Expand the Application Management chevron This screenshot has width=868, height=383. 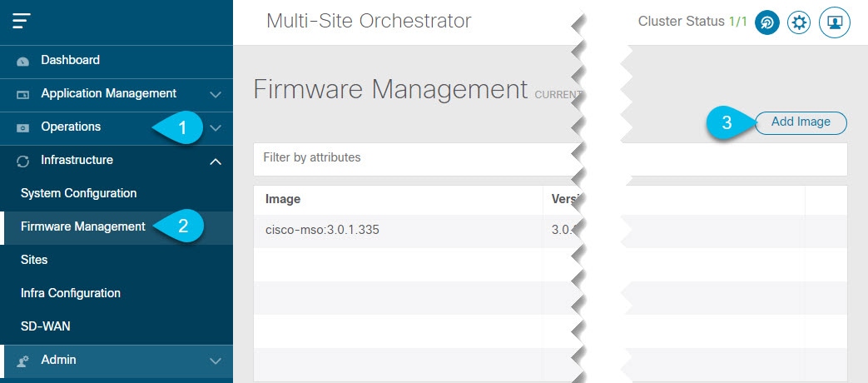click(x=216, y=95)
